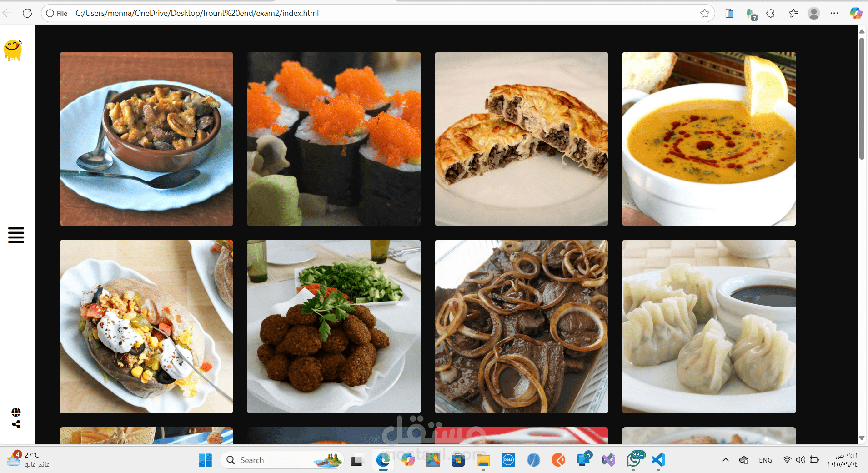Image resolution: width=868 pixels, height=473 pixels.
Task: Click scrollbar up arrow
Action: click(862, 31)
